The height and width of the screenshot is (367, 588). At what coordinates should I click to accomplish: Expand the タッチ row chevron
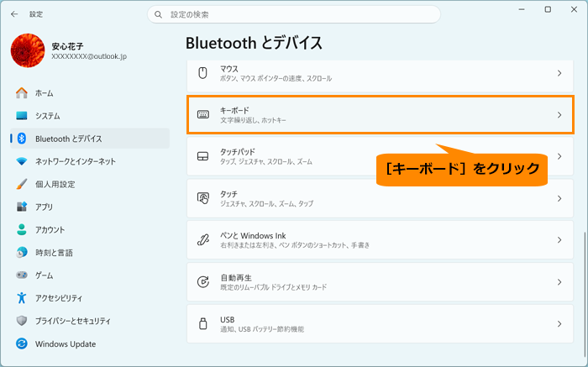[x=559, y=198]
